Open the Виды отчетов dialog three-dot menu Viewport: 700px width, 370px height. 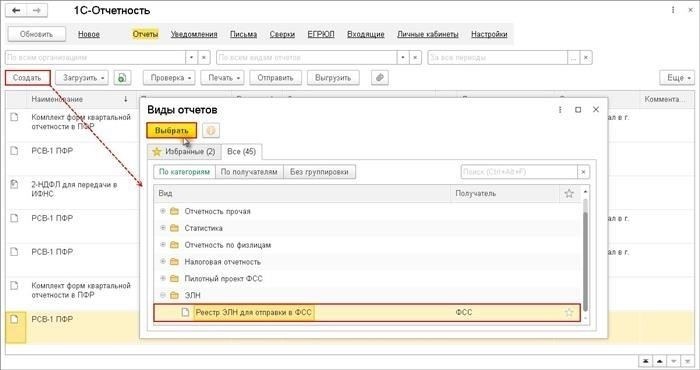[560, 109]
